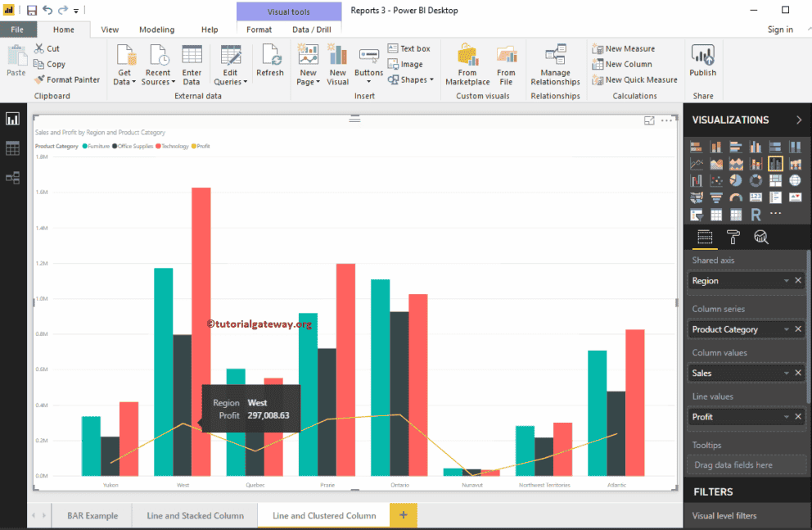Click the Tooltips drag data fields well
812x530 pixels.
click(747, 464)
